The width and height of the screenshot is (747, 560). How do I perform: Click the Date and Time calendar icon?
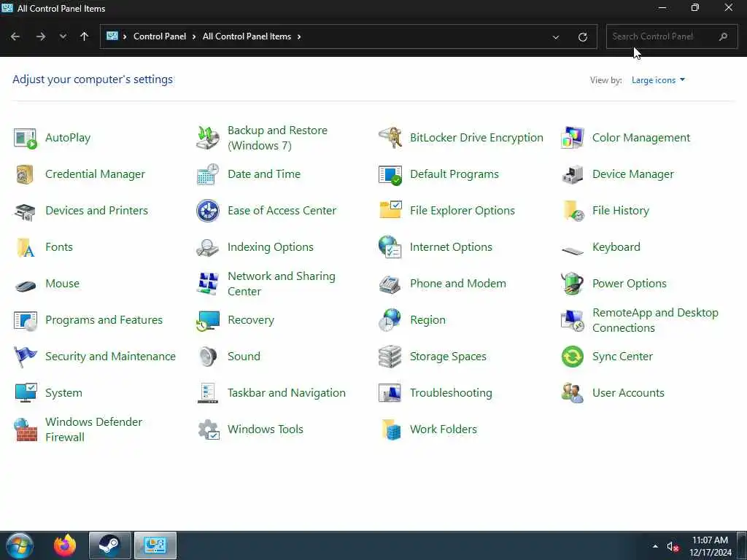coord(208,174)
